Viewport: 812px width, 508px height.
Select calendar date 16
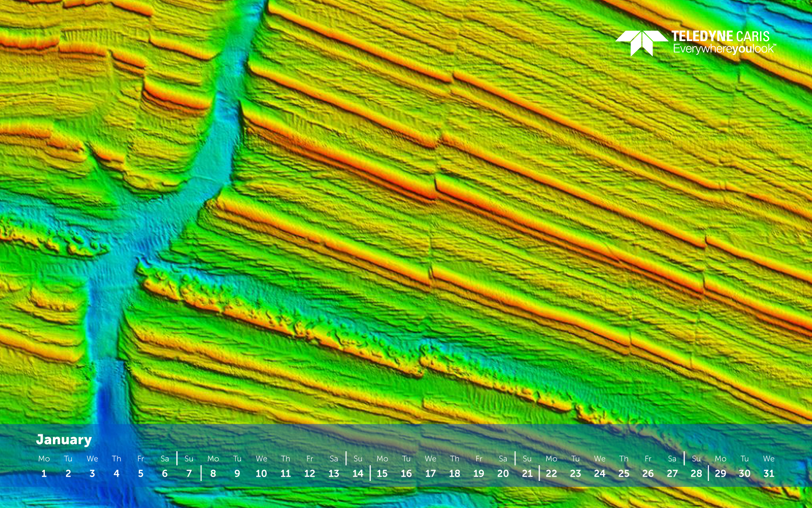[406, 474]
